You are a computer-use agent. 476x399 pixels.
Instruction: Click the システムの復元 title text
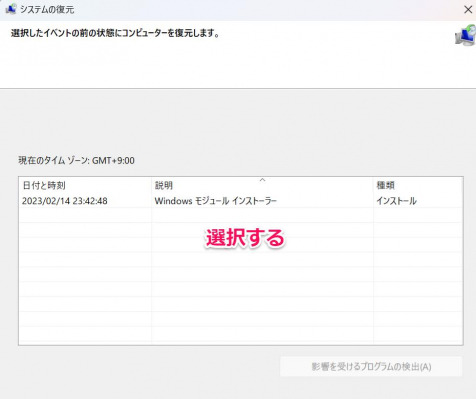coord(47,9)
